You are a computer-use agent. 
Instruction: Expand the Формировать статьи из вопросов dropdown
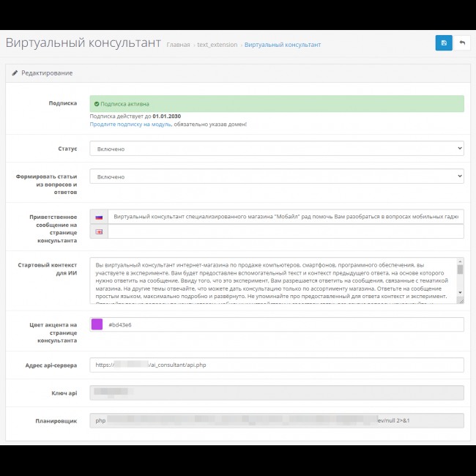276,176
